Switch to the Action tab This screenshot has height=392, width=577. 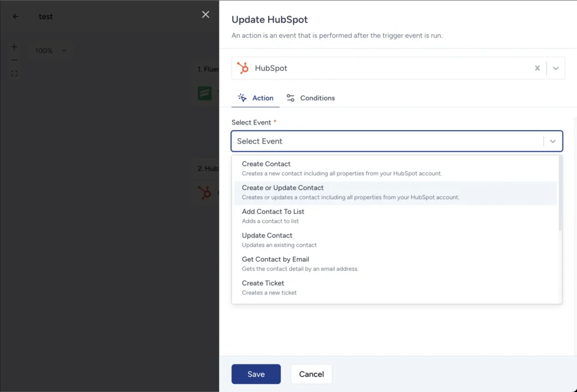pos(255,98)
